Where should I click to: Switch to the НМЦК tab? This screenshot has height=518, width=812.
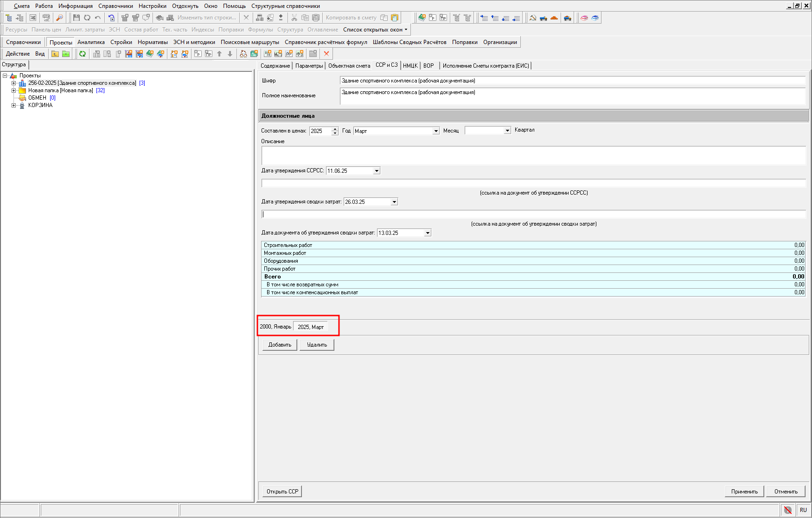pos(410,66)
